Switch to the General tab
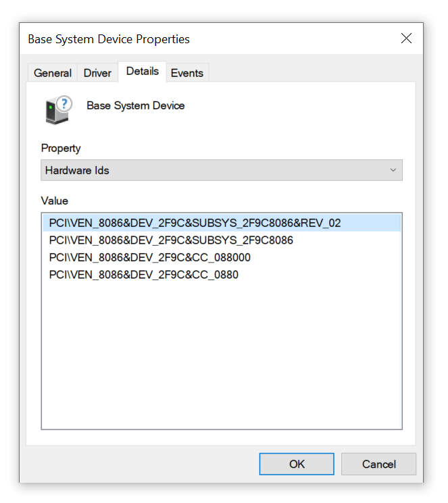 point(53,73)
